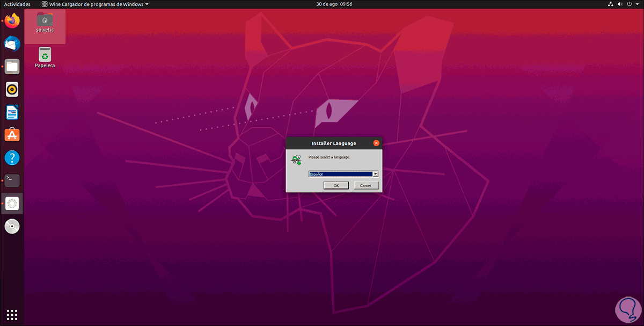Open Rhythmbox music player
Image resolution: width=644 pixels, height=326 pixels.
pos(12,89)
